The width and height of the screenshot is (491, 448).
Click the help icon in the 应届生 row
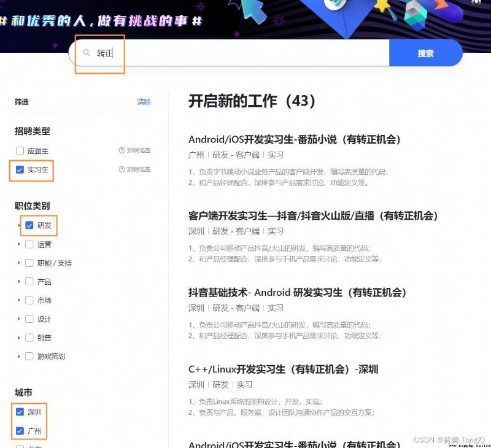coord(122,150)
